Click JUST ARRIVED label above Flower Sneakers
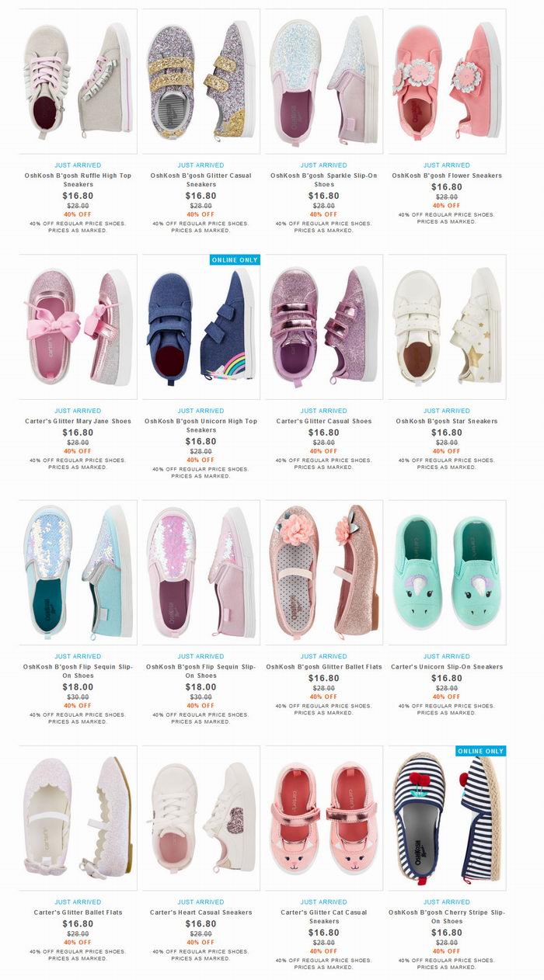 point(447,165)
